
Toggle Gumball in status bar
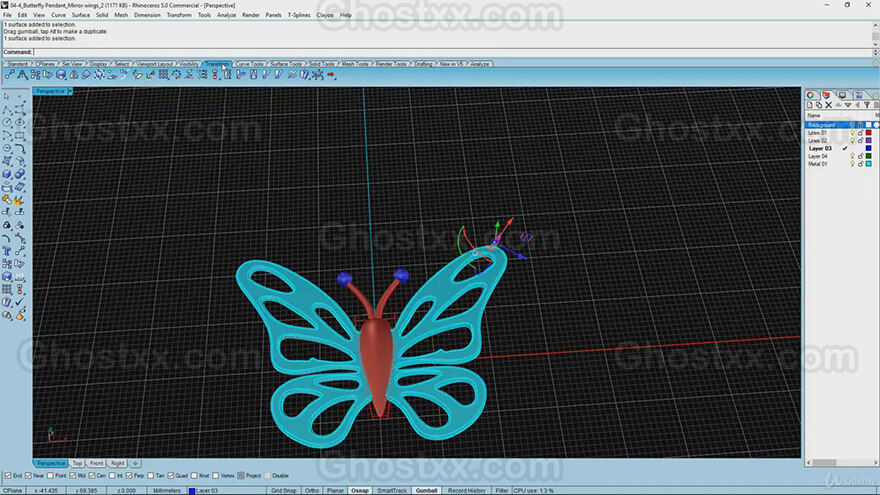coord(426,491)
